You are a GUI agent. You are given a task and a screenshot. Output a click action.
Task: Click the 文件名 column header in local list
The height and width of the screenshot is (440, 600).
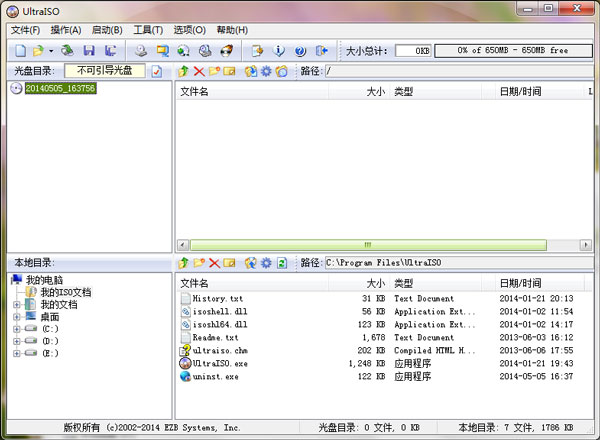[195, 283]
